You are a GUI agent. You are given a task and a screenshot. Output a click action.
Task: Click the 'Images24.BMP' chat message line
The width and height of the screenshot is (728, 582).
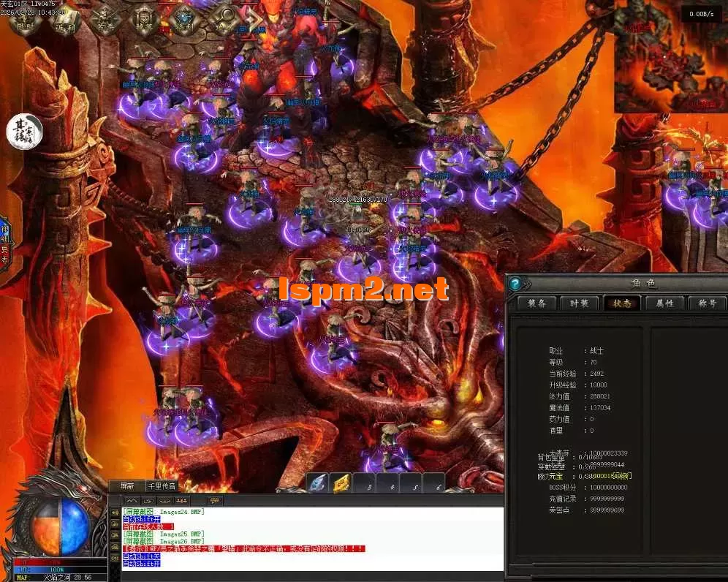tap(163, 511)
